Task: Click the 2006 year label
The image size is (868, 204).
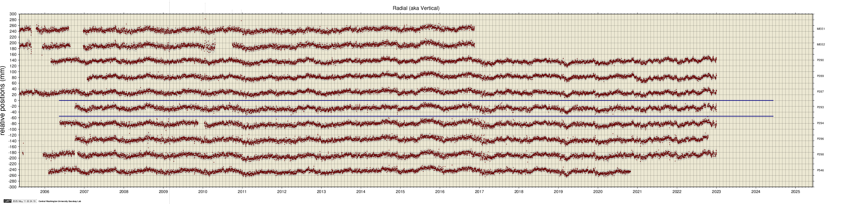Action: [x=44, y=192]
